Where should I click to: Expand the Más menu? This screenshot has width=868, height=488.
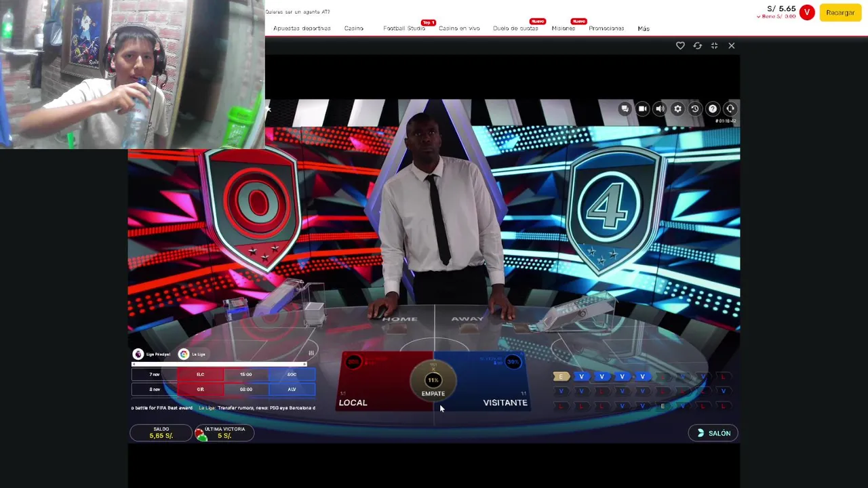point(644,28)
